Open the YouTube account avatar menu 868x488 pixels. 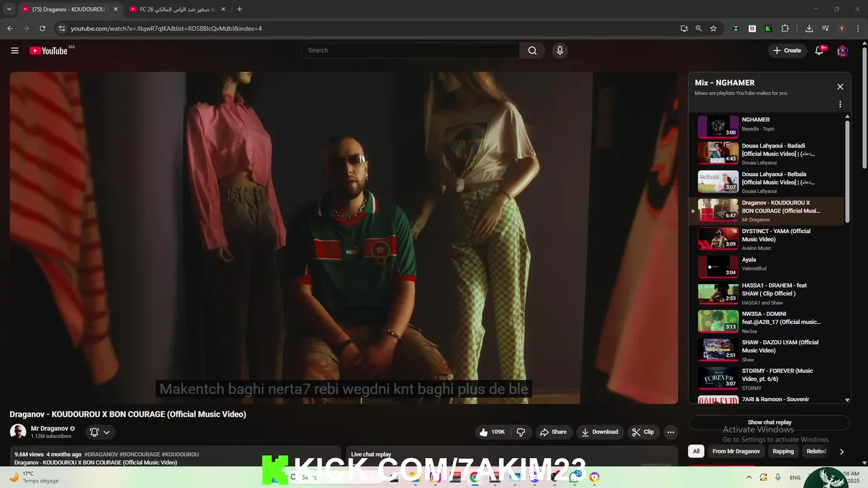point(842,50)
